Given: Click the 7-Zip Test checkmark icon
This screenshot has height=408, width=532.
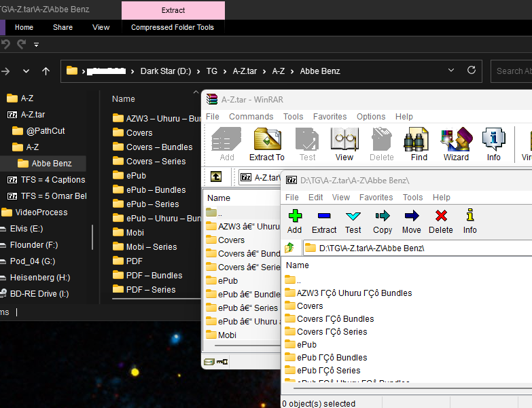Looking at the screenshot, I should click(353, 217).
